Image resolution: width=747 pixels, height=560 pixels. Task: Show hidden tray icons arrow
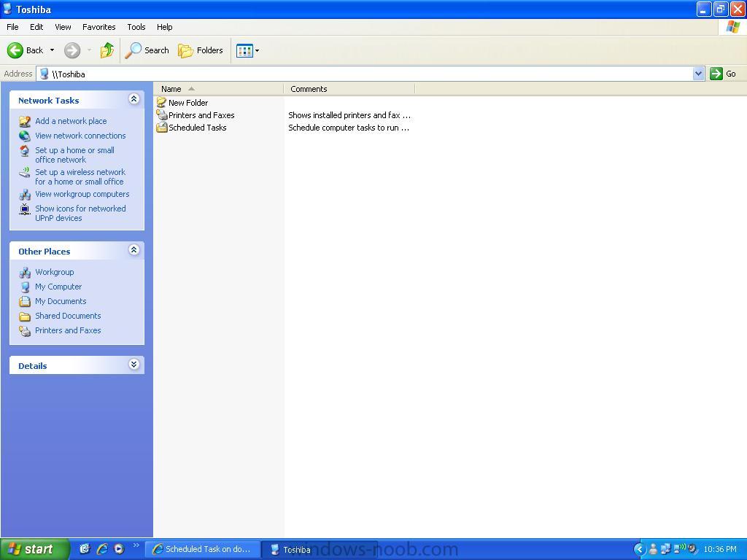(x=639, y=550)
